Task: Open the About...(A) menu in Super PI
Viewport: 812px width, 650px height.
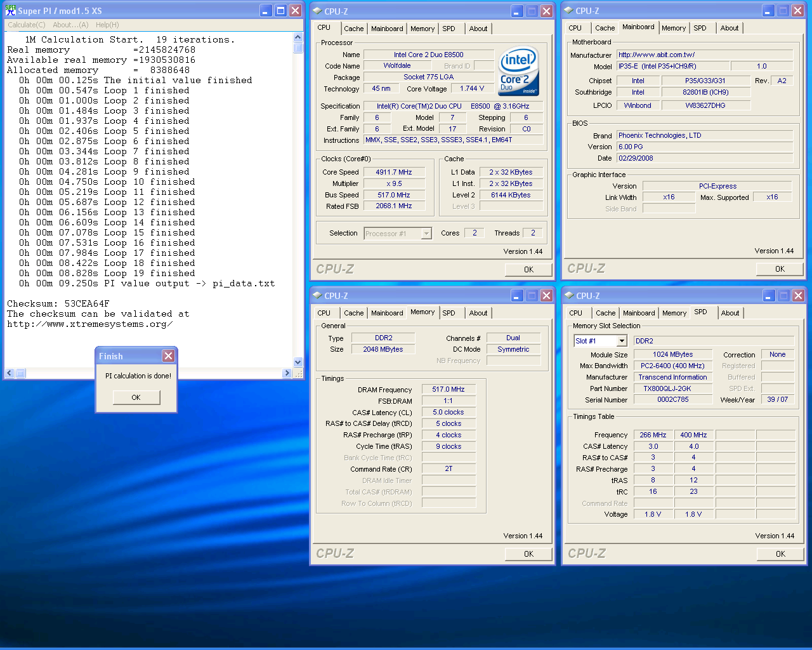Action: 70,25
